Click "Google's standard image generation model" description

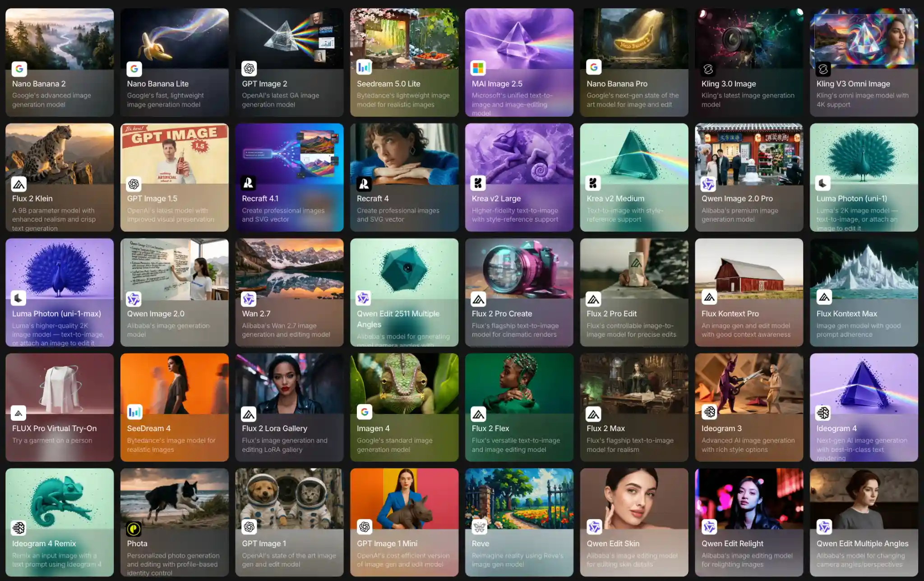pos(394,445)
